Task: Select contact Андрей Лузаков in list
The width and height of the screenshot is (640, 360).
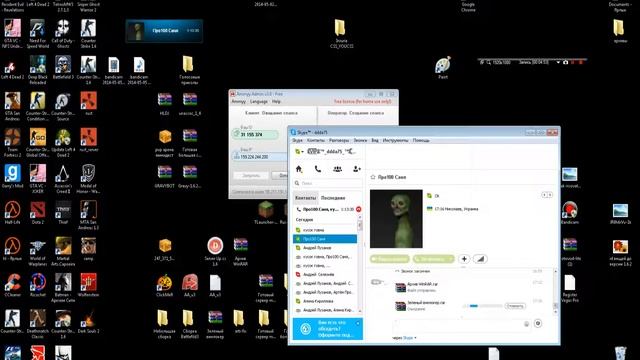Action: 325,248
